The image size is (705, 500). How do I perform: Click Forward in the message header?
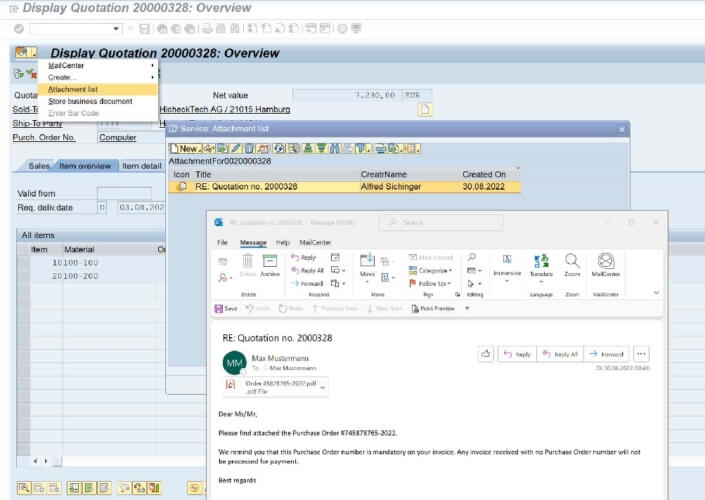coord(606,354)
